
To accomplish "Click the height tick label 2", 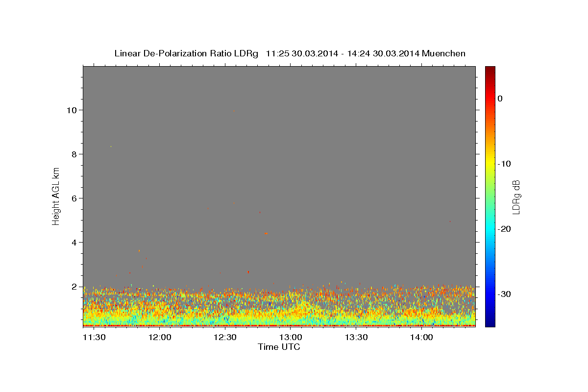I will [74, 287].
